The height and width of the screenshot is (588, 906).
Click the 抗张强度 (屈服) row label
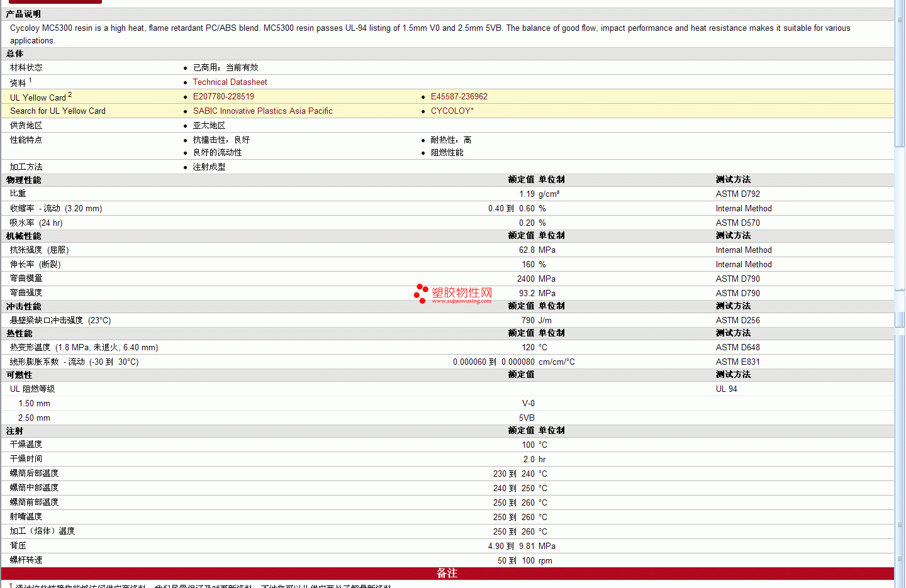tap(40, 250)
